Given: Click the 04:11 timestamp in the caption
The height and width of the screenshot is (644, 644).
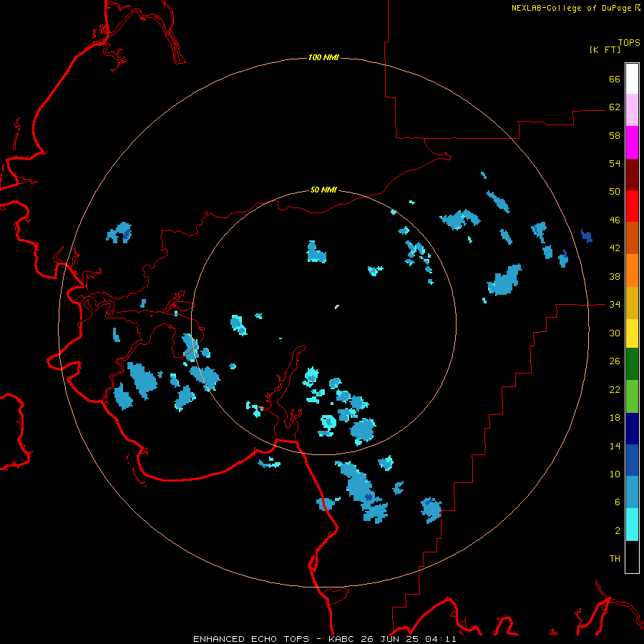Looking at the screenshot, I should pyautogui.click(x=441, y=639).
